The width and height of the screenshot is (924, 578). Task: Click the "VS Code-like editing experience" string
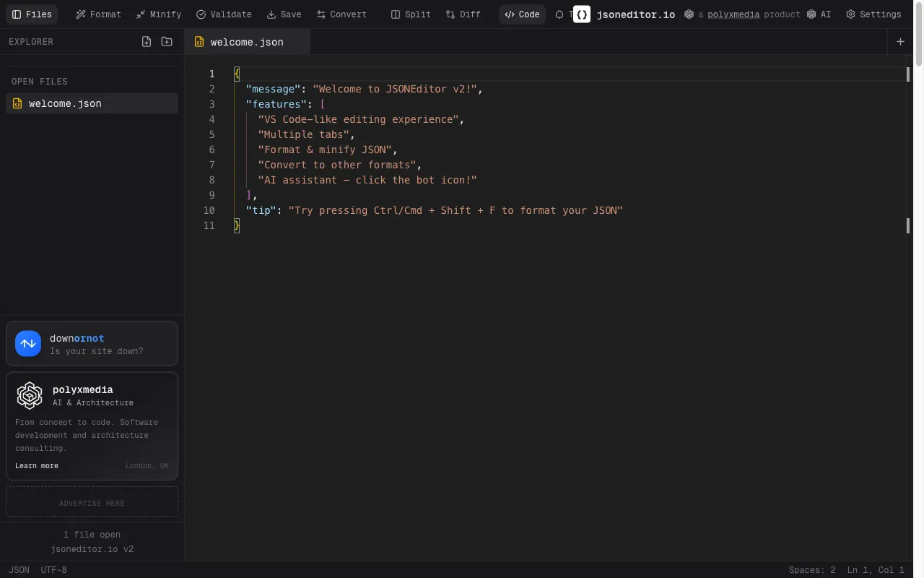click(358, 119)
